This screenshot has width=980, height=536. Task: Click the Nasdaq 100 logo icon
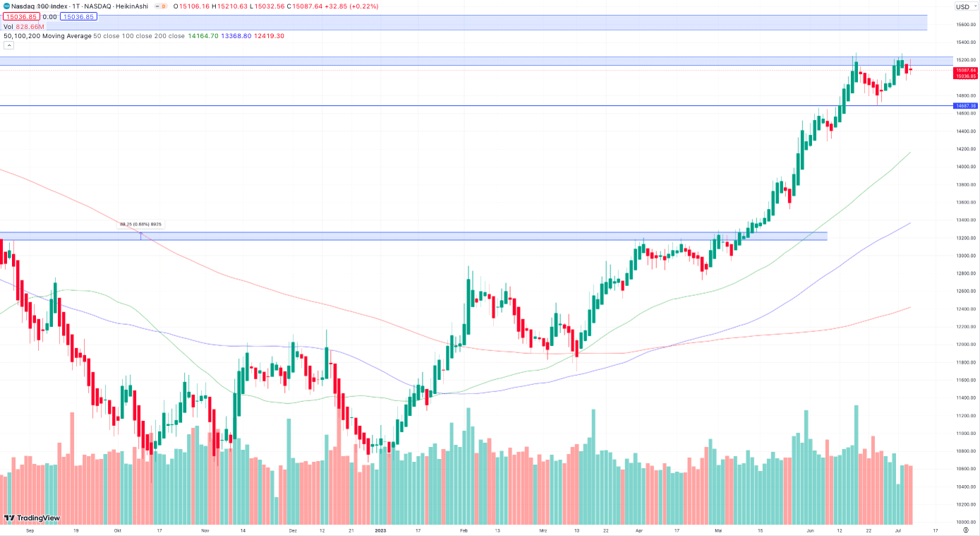point(6,6)
